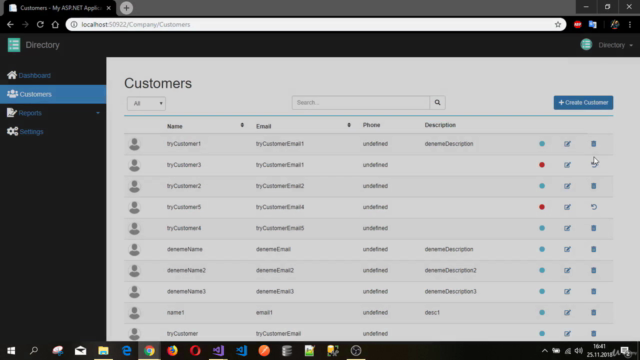The width and height of the screenshot is (640, 360).
Task: Open Settings in sidebar
Action: coord(31,132)
